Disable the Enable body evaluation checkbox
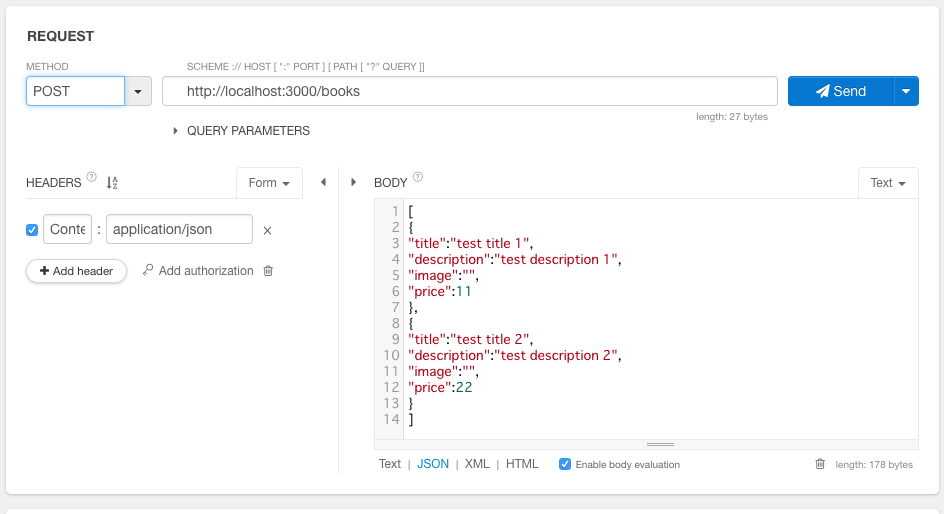Image resolution: width=944 pixels, height=514 pixels. pos(565,464)
